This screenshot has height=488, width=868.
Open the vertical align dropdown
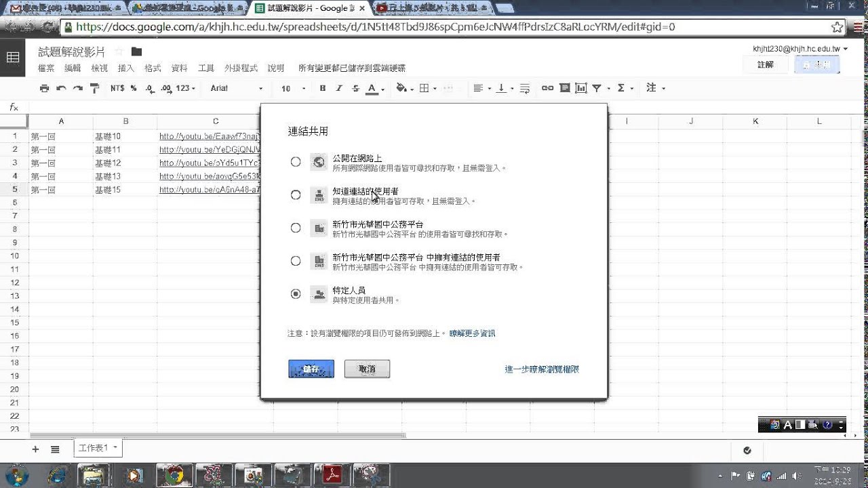pos(505,88)
